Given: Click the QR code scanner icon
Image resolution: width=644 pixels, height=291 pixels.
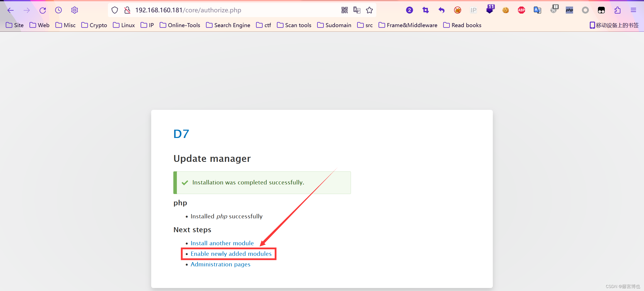Looking at the screenshot, I should click(345, 10).
